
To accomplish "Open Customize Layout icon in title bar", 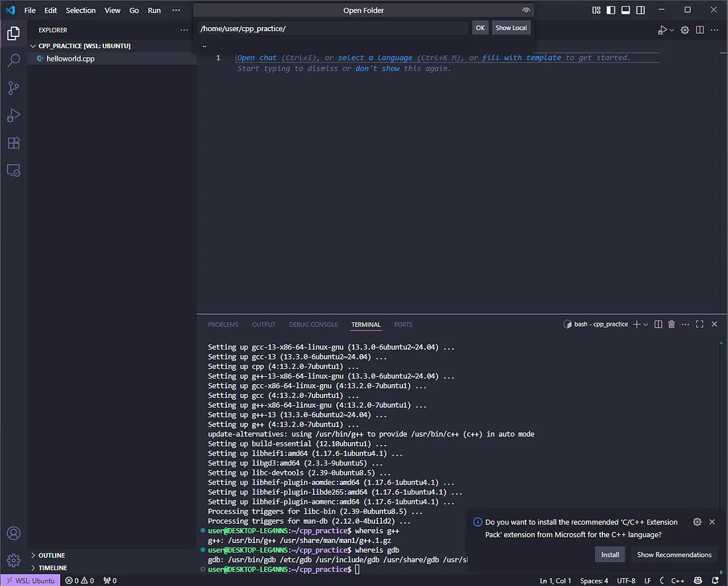I will (596, 10).
